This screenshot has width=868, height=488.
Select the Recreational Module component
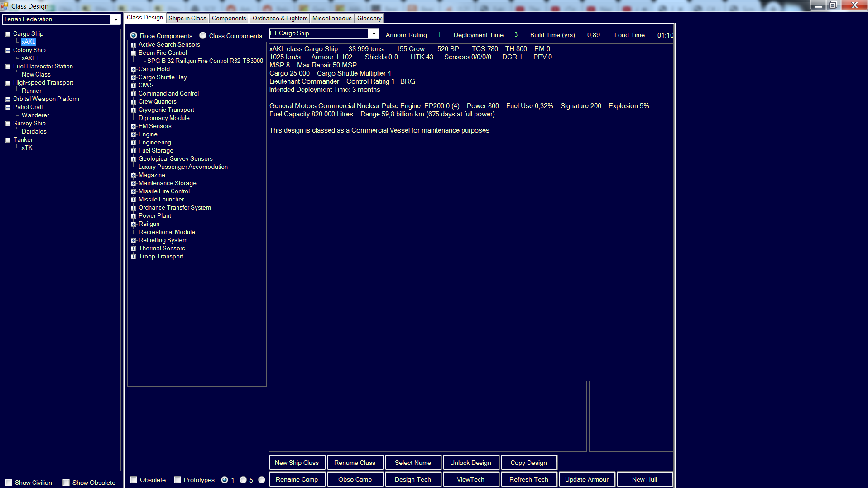(x=167, y=232)
